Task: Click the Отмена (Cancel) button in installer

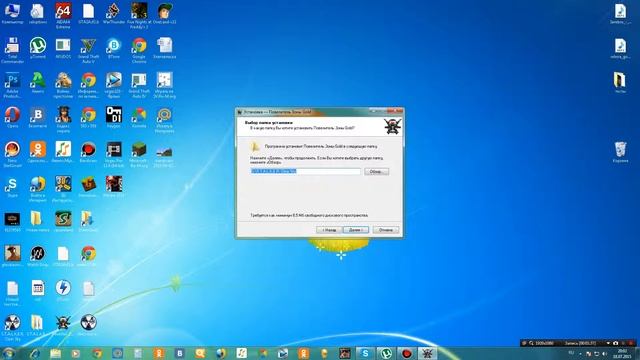Action: [x=386, y=230]
